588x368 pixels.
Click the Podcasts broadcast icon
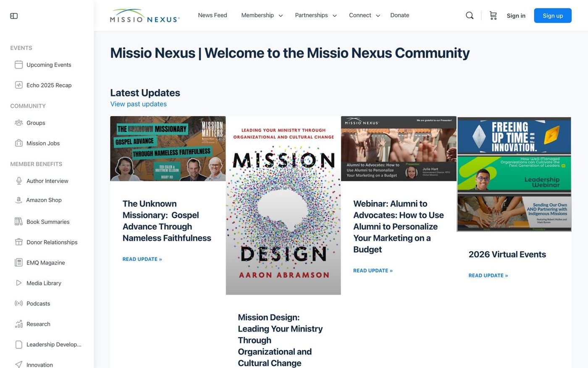click(18, 303)
